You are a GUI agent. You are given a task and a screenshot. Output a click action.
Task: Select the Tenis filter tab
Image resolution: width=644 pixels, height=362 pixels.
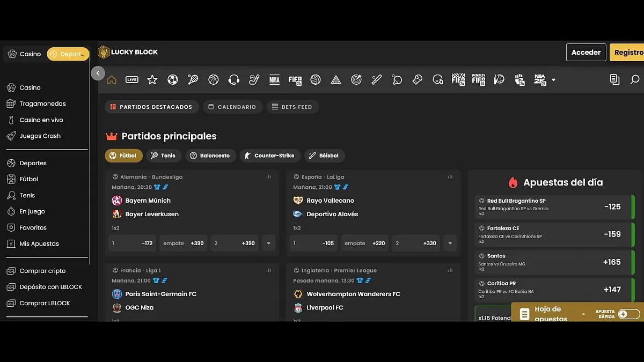coord(163,156)
